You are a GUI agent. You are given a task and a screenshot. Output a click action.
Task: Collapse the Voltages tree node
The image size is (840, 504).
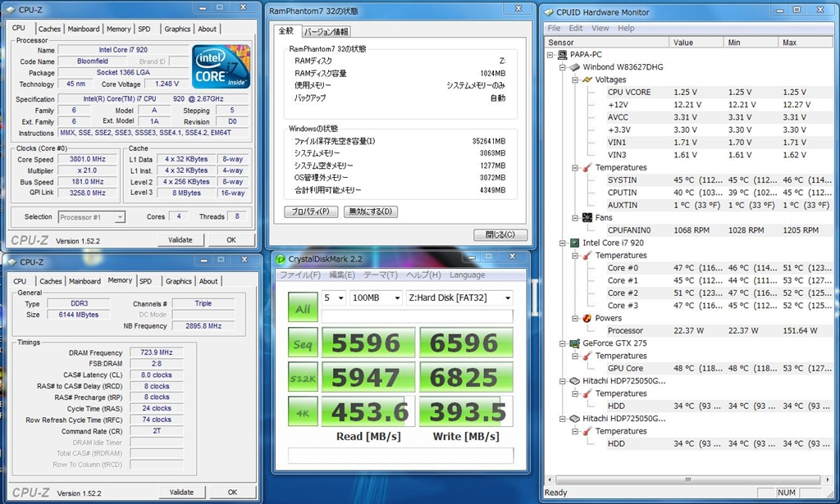(575, 79)
